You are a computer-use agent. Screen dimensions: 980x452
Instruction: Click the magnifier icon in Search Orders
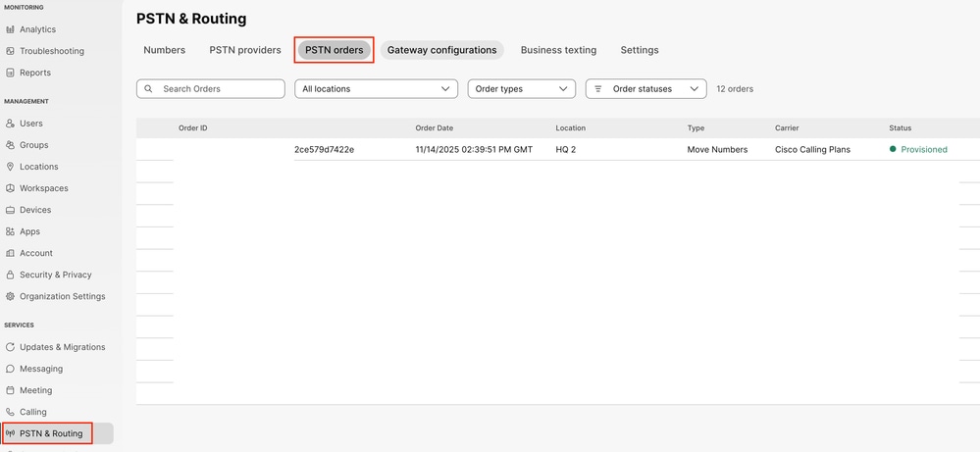pos(149,88)
